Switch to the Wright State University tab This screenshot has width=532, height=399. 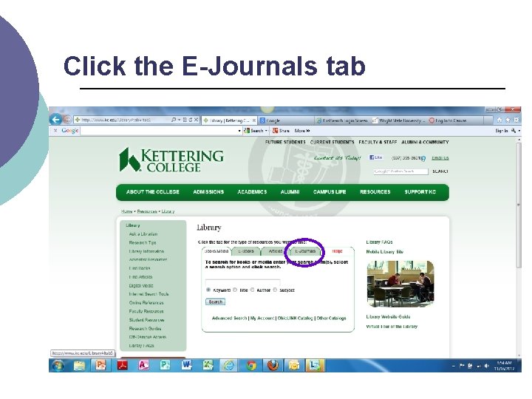399,120
